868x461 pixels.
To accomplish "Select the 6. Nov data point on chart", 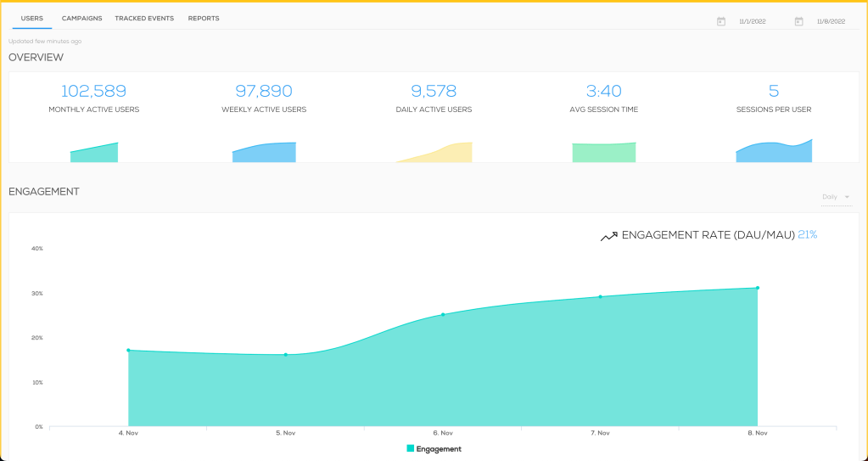I will tap(443, 314).
